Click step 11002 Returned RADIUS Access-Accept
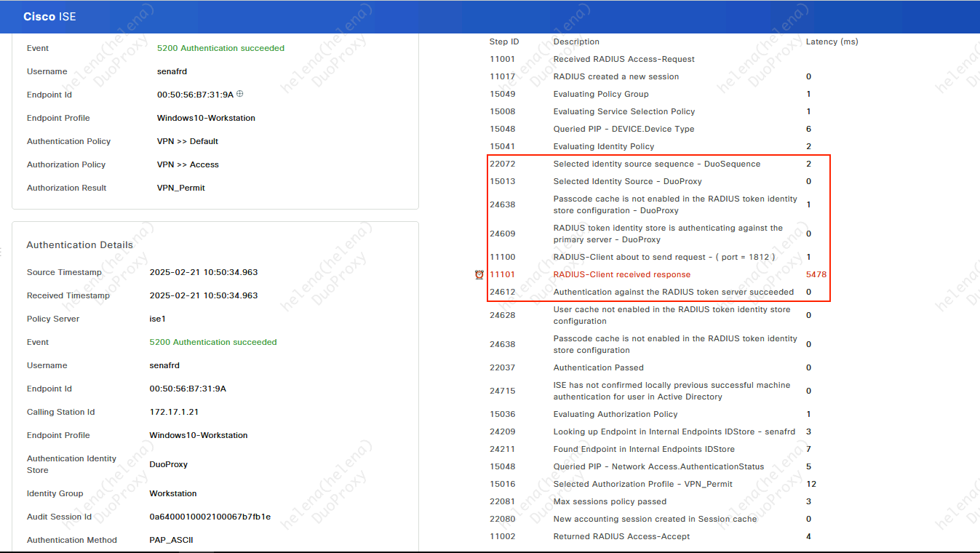The height and width of the screenshot is (553, 980). [621, 536]
